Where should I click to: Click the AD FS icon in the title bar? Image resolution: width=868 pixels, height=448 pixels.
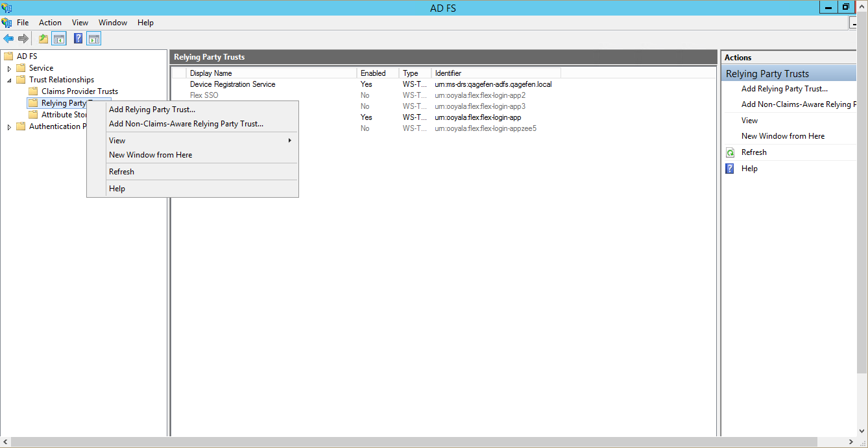[6, 7]
